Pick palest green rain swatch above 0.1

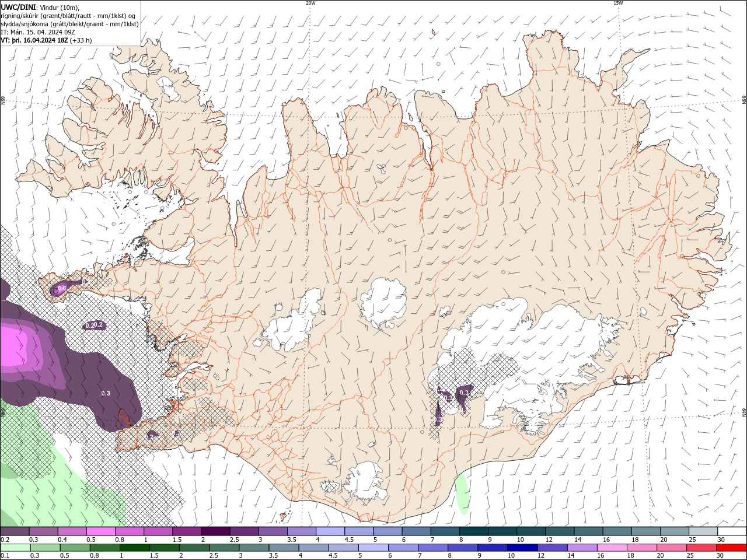coord(15,548)
